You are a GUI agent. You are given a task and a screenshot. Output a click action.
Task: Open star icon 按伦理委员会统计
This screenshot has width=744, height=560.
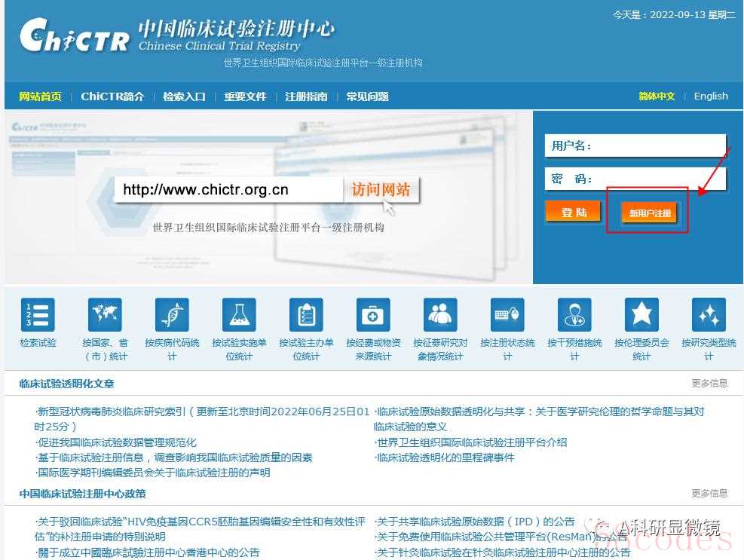point(641,314)
